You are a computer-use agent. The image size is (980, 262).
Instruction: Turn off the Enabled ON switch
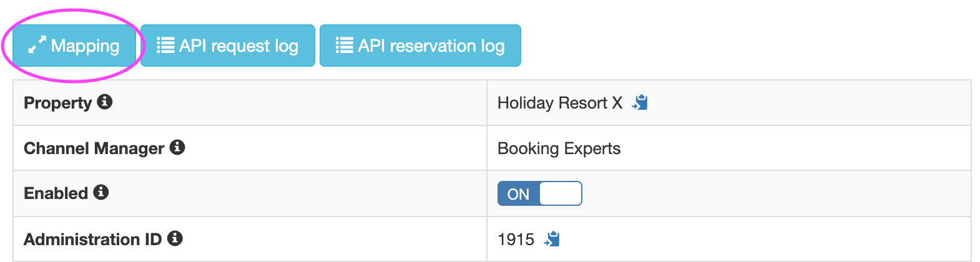pos(540,193)
